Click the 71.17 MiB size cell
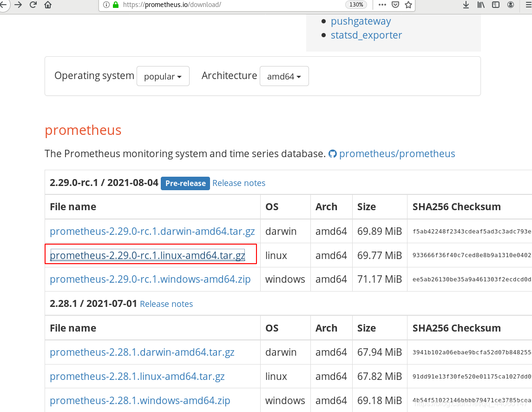 [379, 279]
